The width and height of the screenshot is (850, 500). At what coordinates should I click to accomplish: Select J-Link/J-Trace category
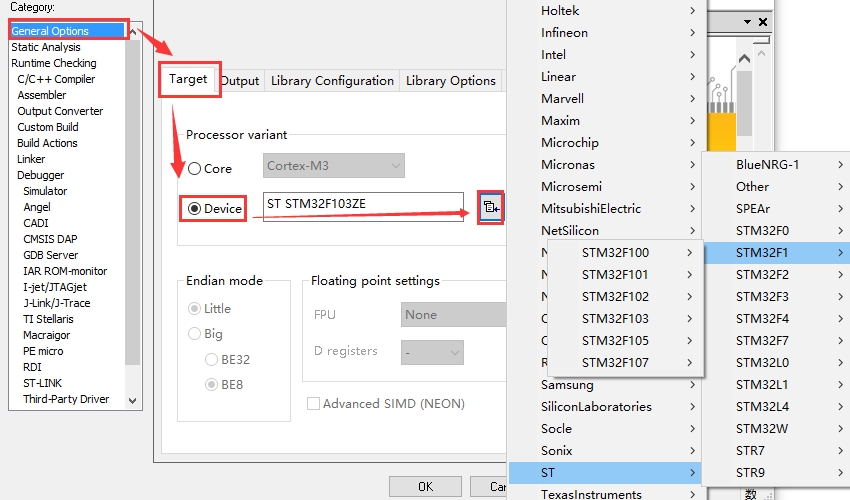[x=56, y=303]
